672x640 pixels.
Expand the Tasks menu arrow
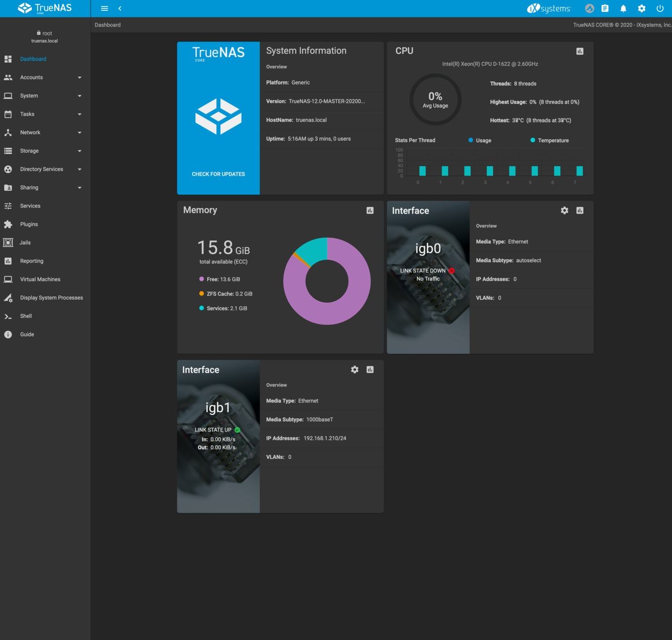[x=80, y=114]
